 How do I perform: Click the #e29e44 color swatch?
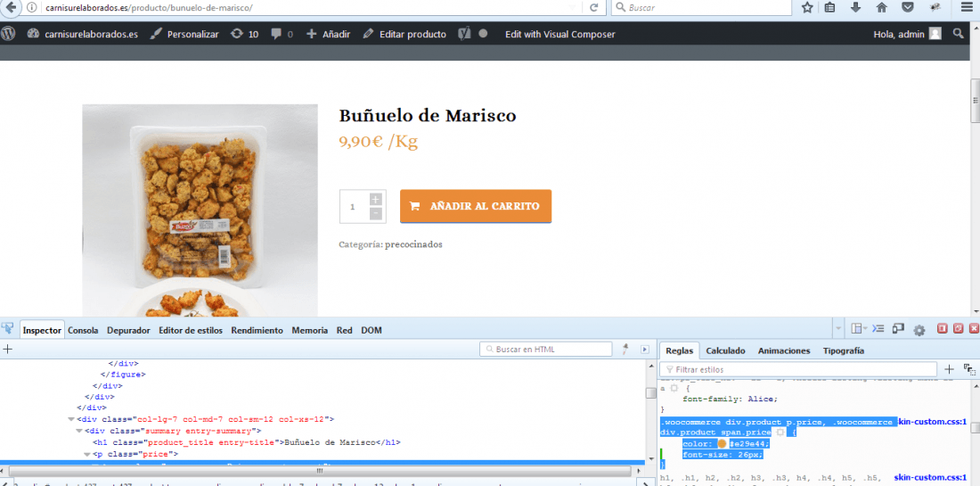pos(722,444)
